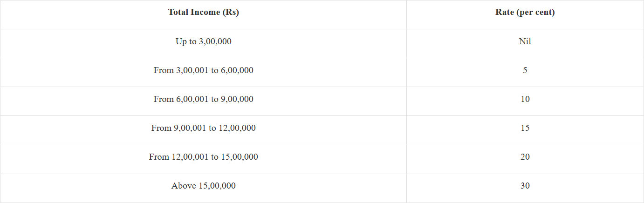Viewport: 644px width, 203px height.
Task: Click the From 12,00,001 to 15,00,000 cell
Action: point(203,159)
